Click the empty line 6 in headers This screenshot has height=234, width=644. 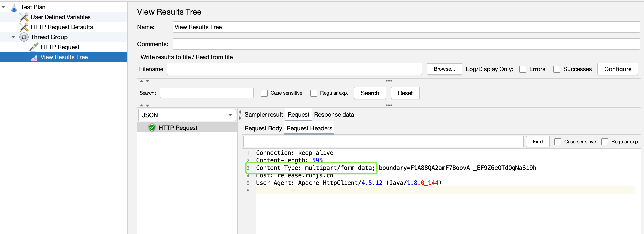445,190
